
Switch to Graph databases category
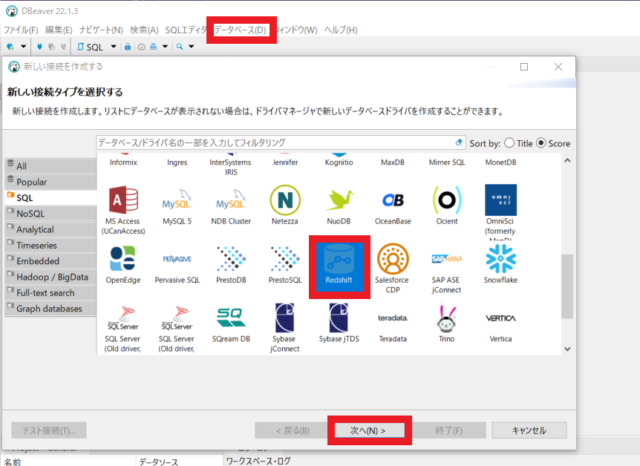(51, 308)
